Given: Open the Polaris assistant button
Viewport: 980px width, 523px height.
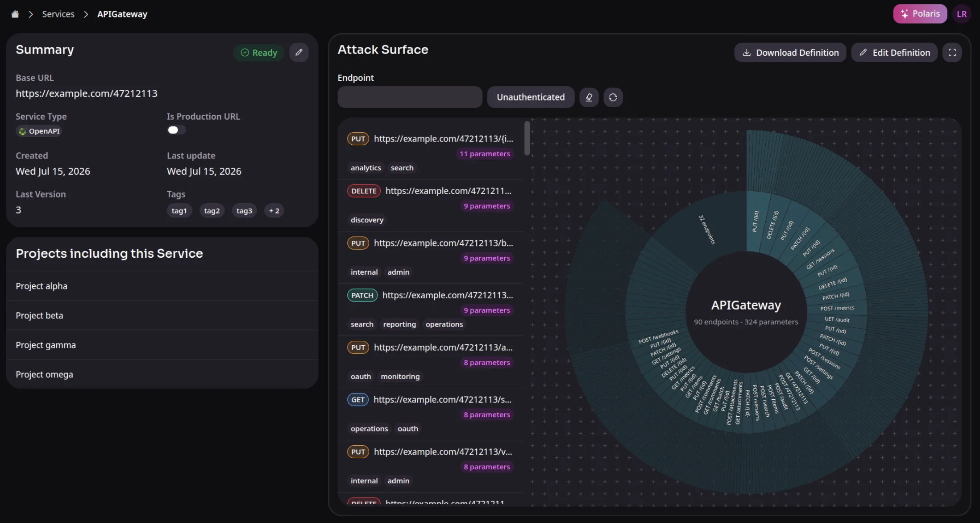Looking at the screenshot, I should (920, 14).
